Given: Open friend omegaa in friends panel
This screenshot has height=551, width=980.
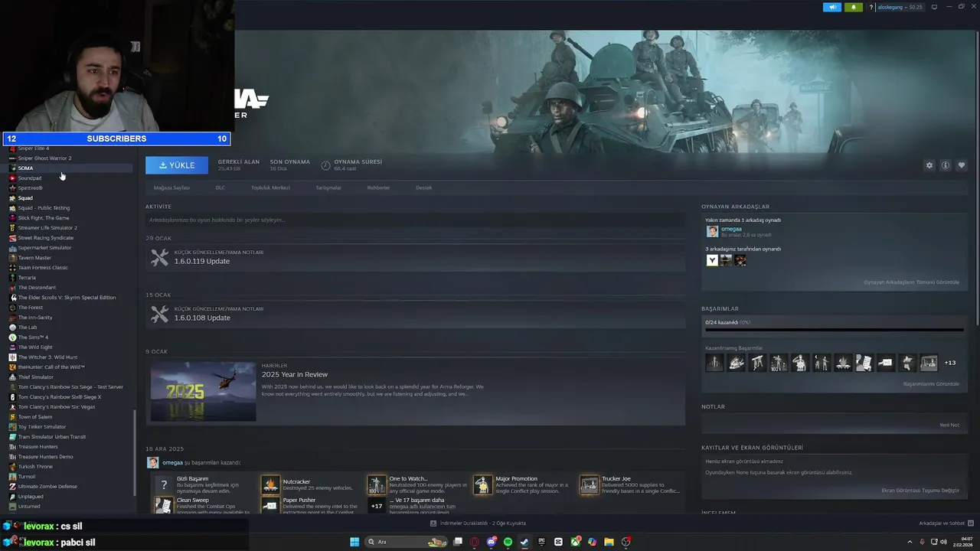Looking at the screenshot, I should coord(731,229).
